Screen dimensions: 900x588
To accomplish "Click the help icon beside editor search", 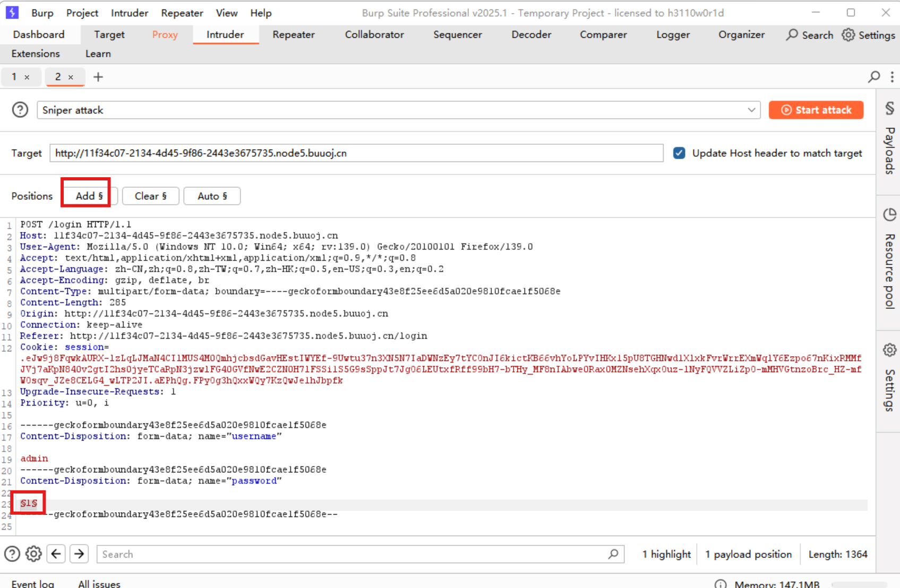I will [12, 554].
